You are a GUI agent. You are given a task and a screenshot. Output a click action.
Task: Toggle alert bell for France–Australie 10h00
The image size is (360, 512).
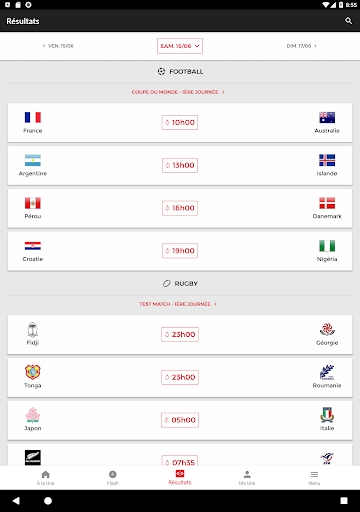(167, 122)
